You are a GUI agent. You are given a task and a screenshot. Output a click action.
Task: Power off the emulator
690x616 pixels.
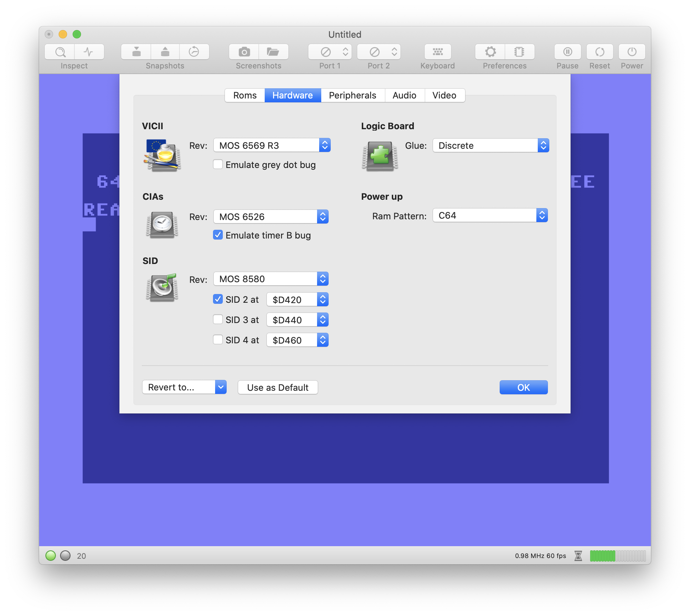(x=632, y=52)
